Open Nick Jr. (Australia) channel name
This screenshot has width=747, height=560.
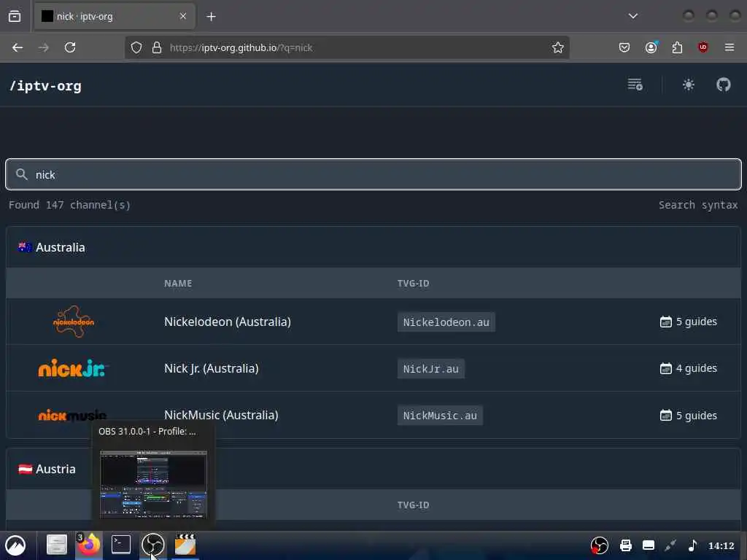pos(211,368)
